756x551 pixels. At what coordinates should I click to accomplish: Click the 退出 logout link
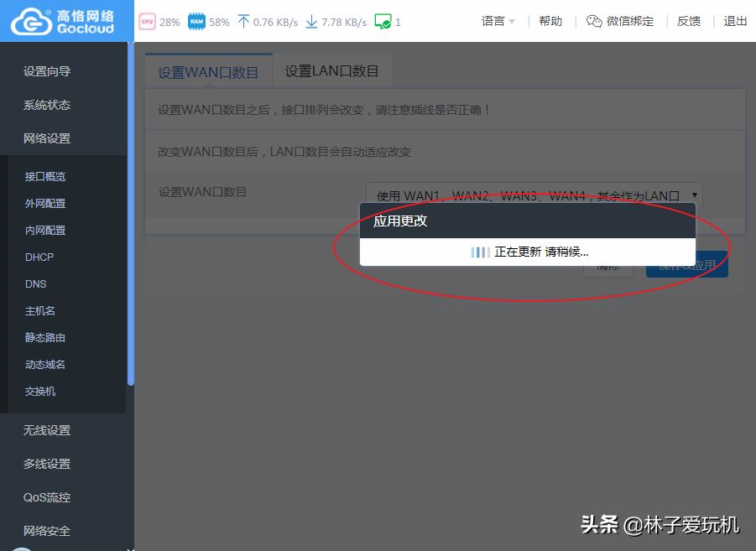735,22
